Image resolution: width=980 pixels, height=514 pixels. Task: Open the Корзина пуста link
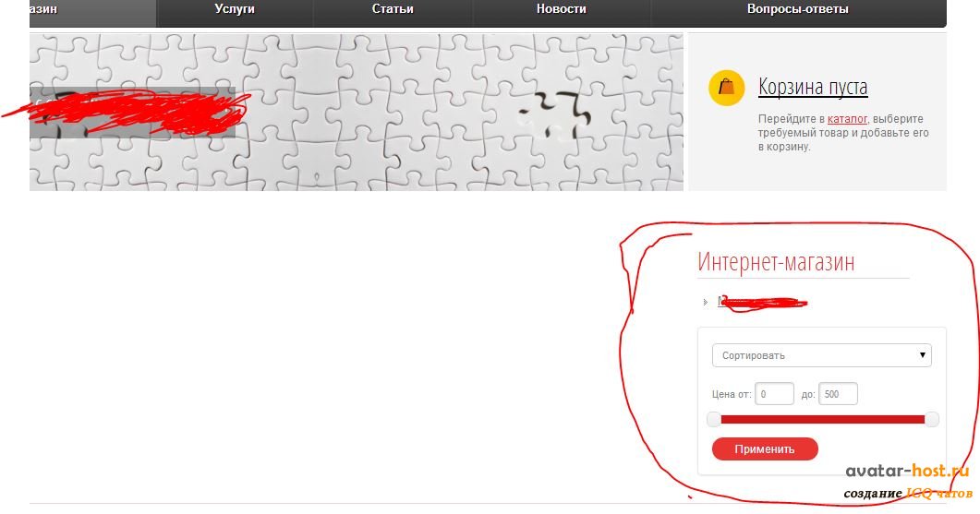813,87
